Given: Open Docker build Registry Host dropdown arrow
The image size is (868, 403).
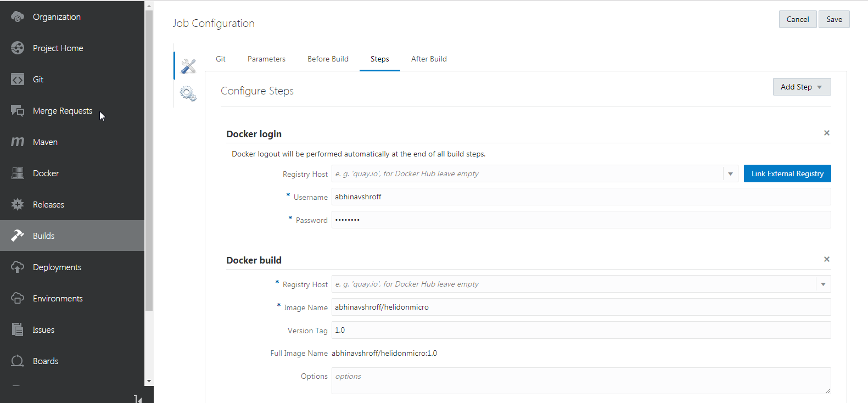Looking at the screenshot, I should [x=823, y=284].
